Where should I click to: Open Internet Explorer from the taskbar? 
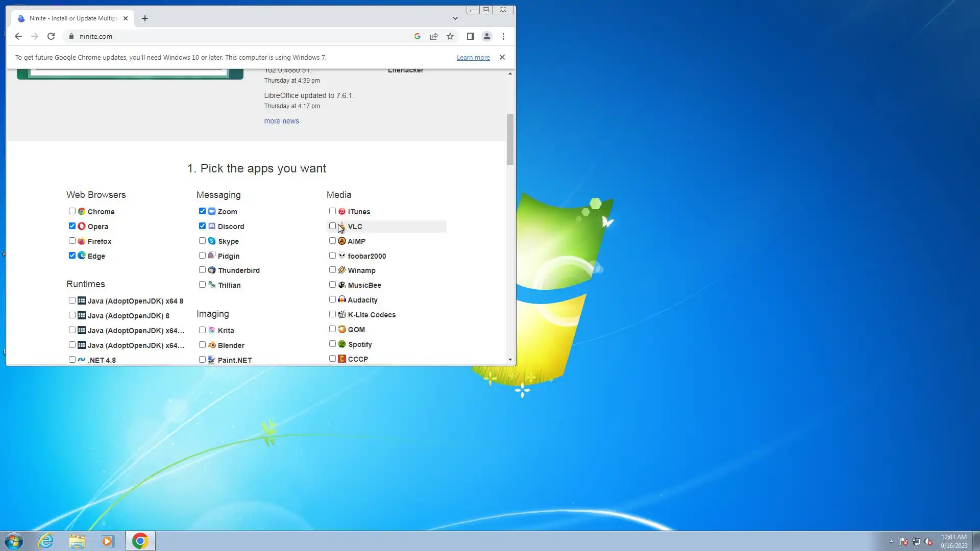[46, 541]
